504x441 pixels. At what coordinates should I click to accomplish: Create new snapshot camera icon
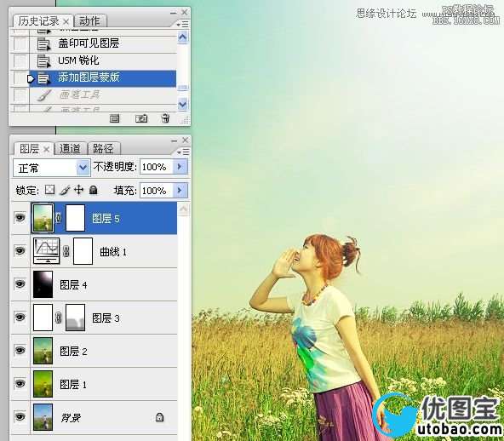pos(141,118)
